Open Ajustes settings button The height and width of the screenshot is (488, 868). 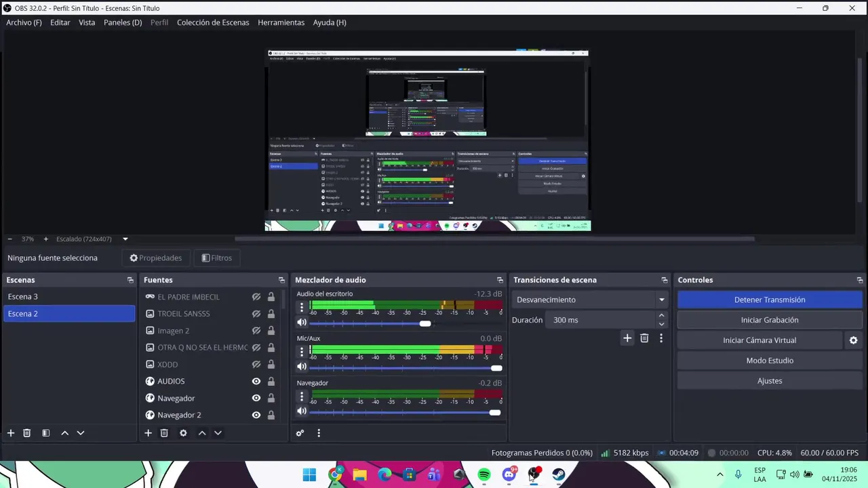click(770, 381)
